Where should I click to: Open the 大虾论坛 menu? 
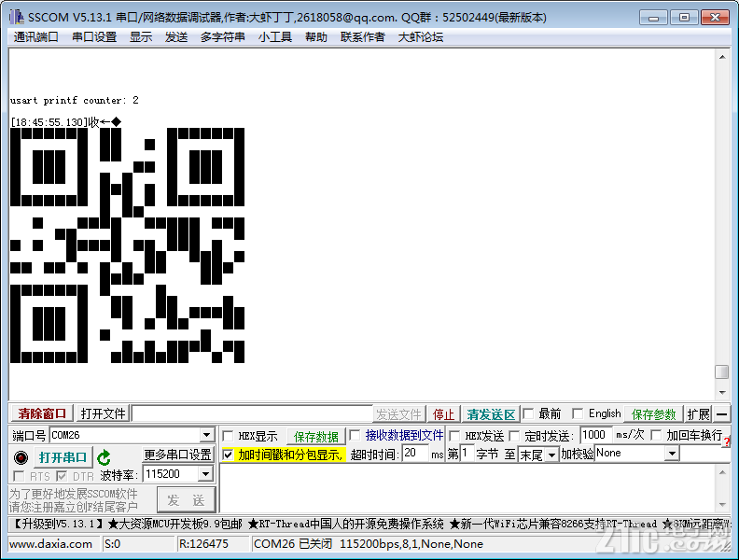(x=421, y=36)
